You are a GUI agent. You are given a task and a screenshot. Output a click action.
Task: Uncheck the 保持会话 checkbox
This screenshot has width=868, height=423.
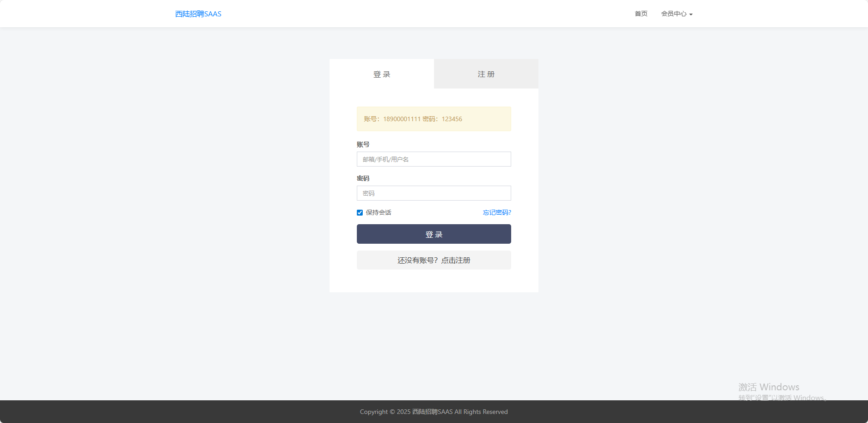tap(360, 212)
